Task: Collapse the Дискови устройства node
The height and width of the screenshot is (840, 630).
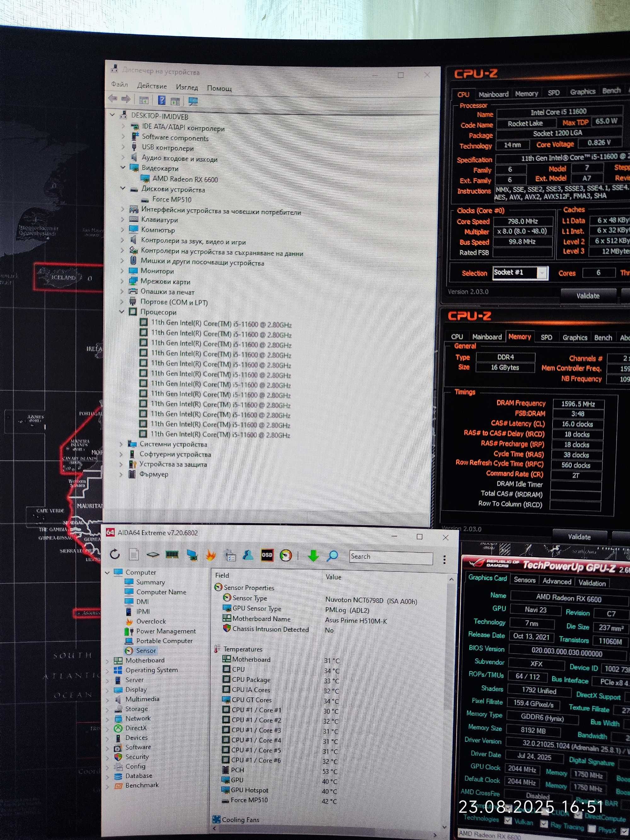Action: pos(123,188)
